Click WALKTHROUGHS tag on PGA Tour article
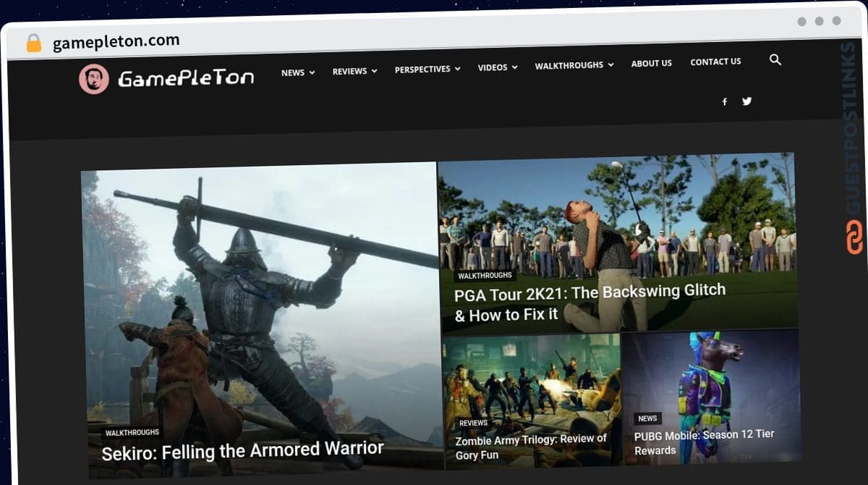868x485 pixels. coord(485,276)
